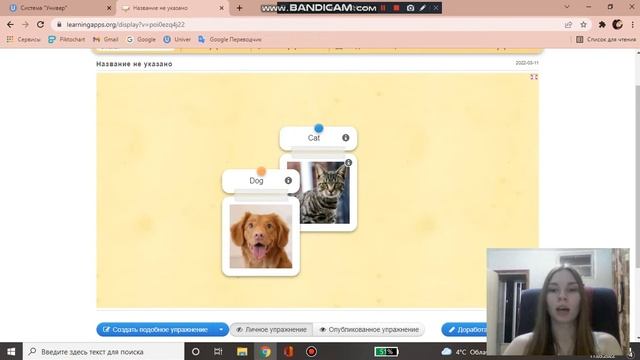Viewport: 640px width, 360px height.
Task: Open Gmail bookmark
Action: pos(105,39)
